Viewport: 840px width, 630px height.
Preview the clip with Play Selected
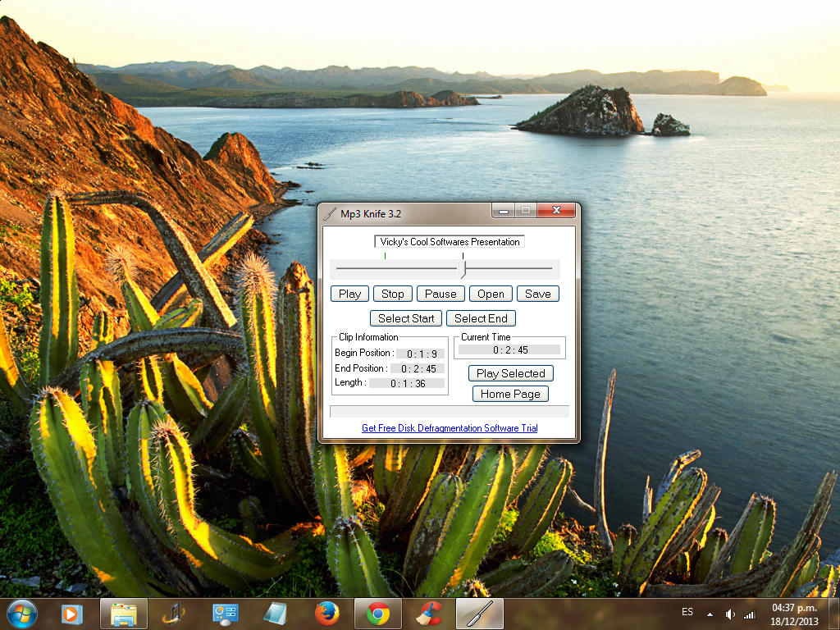click(x=510, y=373)
